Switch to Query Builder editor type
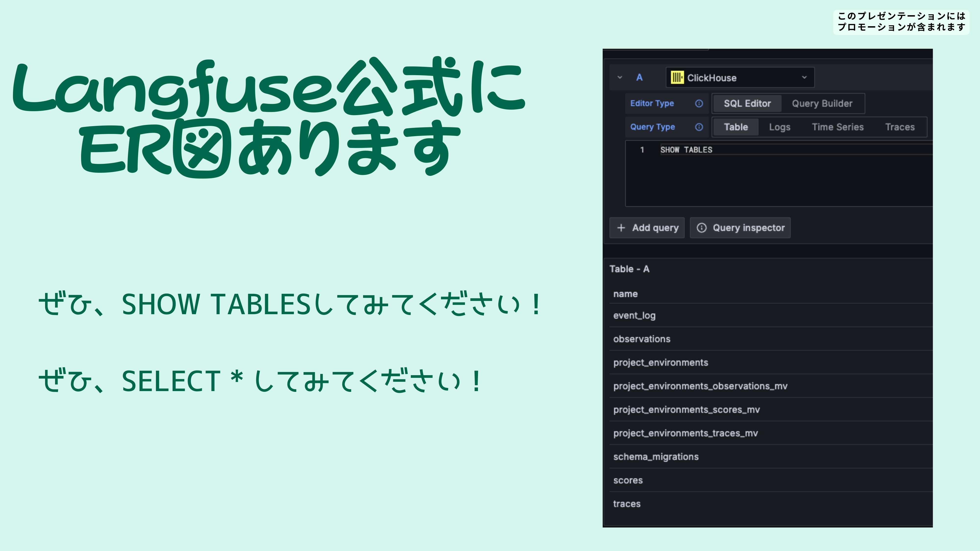Screen dimensions: 980x551 pos(822,103)
